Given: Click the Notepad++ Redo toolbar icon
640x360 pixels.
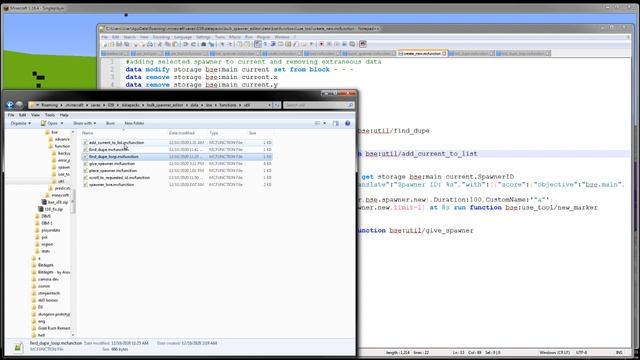Looking at the screenshot, I should pos(193,44).
